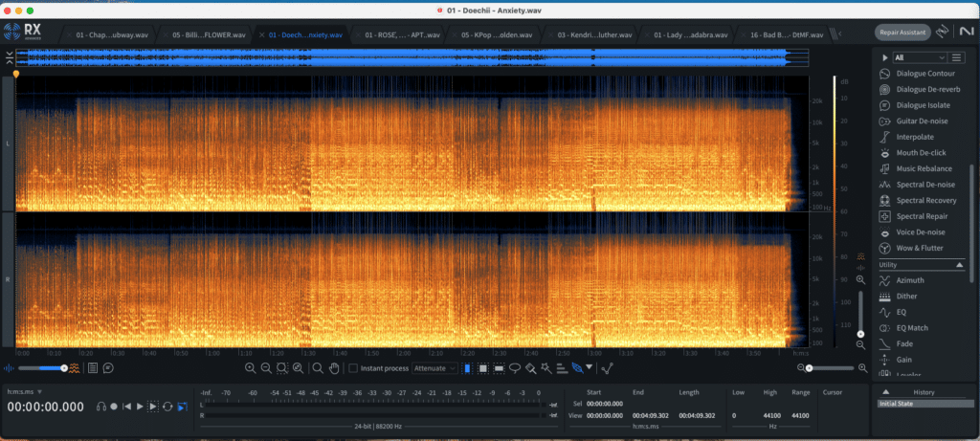Viewport: 980px width, 441px height.
Task: Click the orange playhead marker
Action: (x=16, y=74)
